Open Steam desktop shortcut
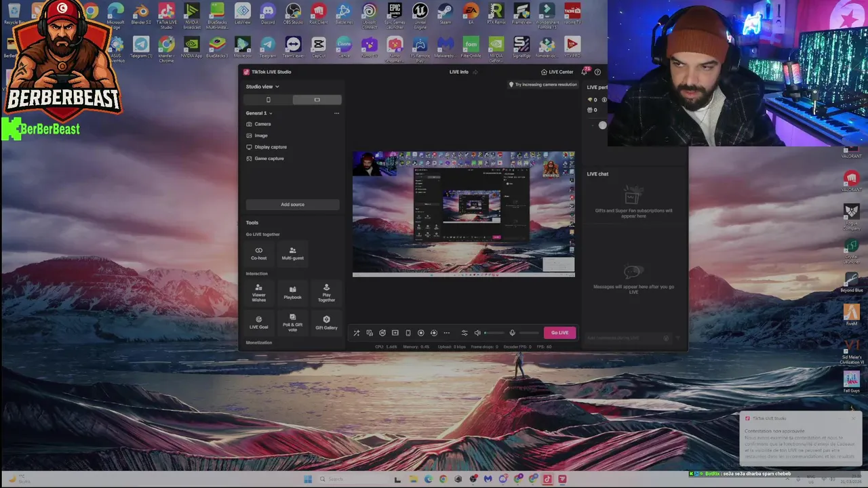This screenshot has height=488, width=868. (446, 14)
